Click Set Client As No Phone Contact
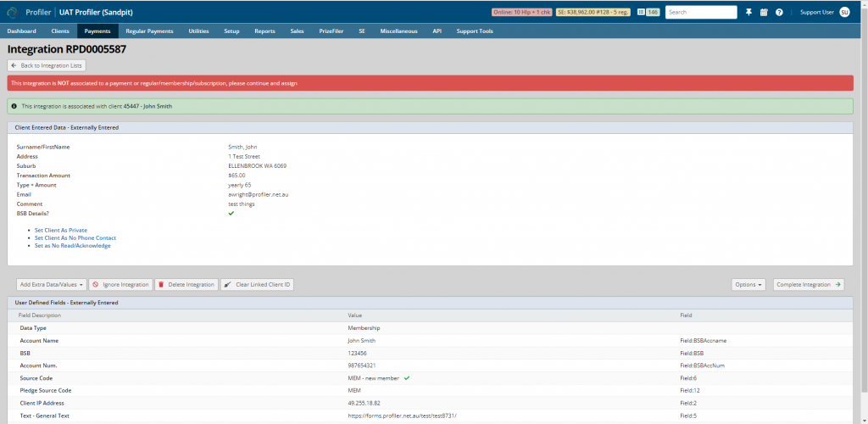The image size is (868, 424). [x=75, y=237]
